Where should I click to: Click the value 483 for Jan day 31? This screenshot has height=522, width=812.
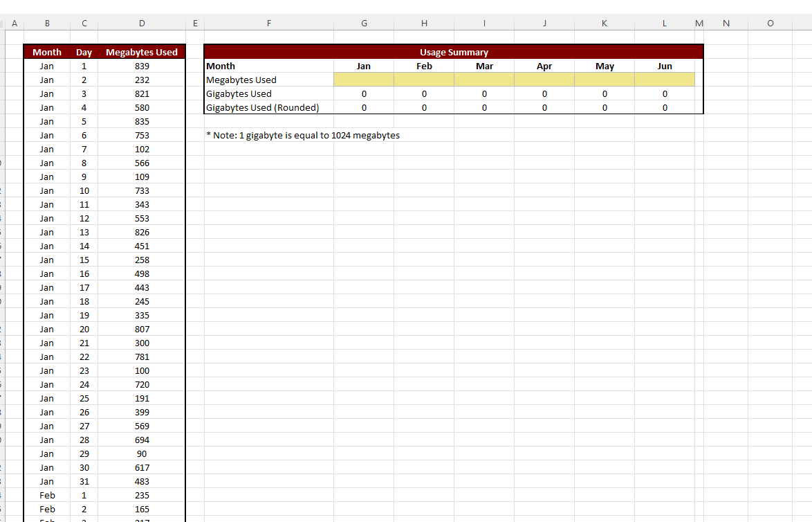142,482
